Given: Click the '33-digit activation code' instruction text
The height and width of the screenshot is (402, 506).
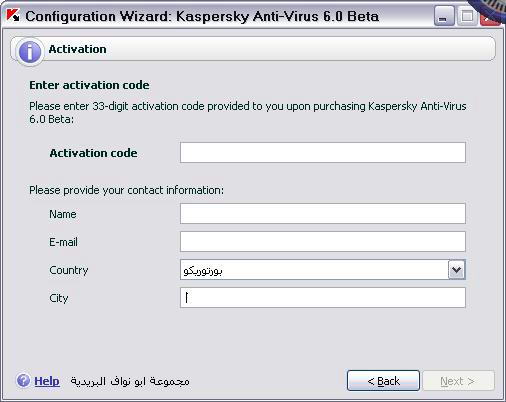Looking at the screenshot, I should 248,112.
